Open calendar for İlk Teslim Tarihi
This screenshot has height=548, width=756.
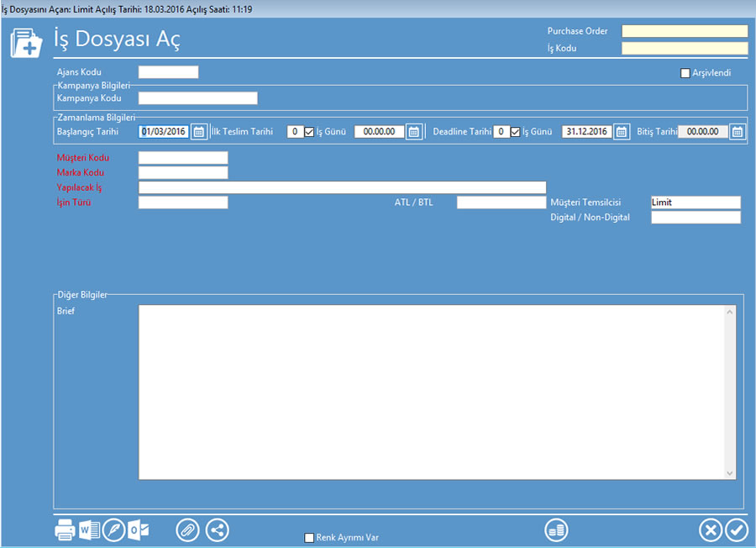click(413, 132)
